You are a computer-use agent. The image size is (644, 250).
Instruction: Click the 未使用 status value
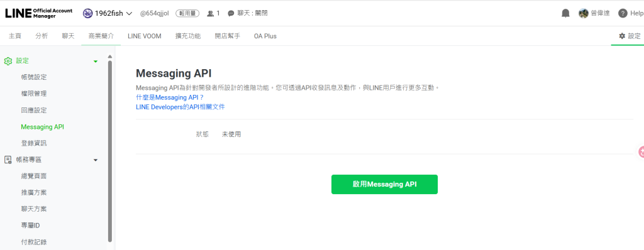click(231, 134)
